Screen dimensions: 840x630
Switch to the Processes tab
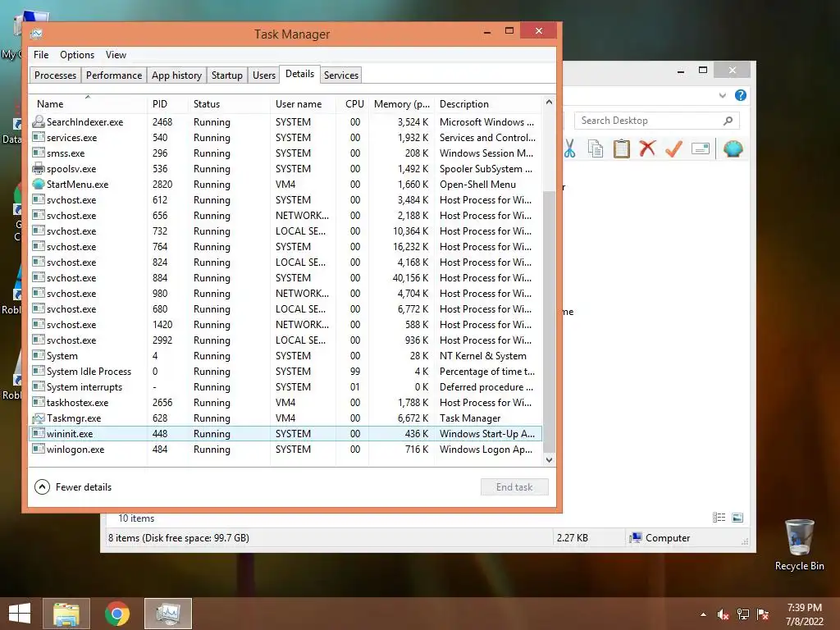[x=55, y=75]
